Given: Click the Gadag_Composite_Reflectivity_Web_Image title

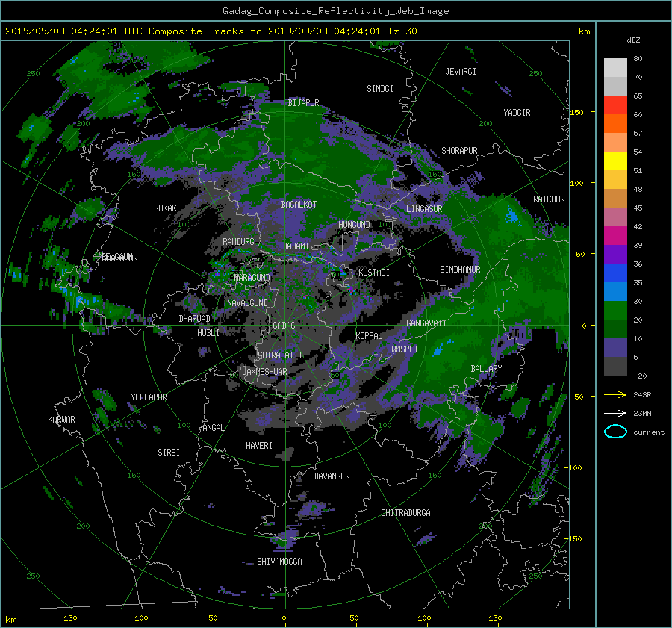Looking at the screenshot, I should [335, 11].
